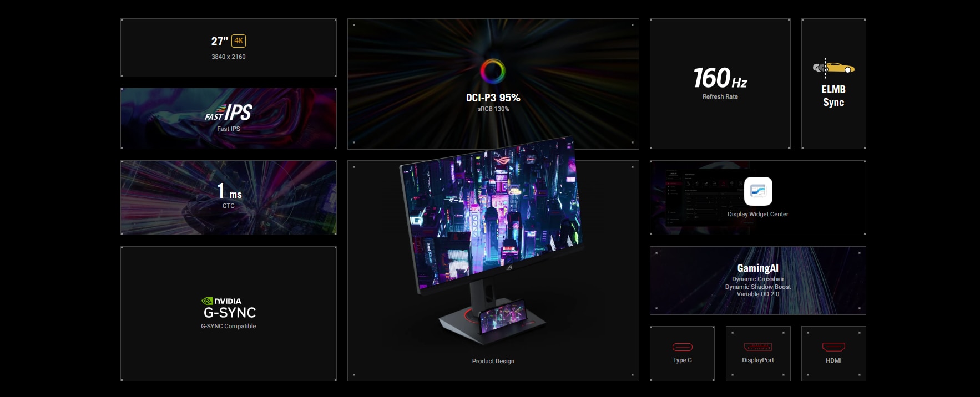980x397 pixels.
Task: Click the G-SYNC Compatible caption
Action: tap(229, 326)
